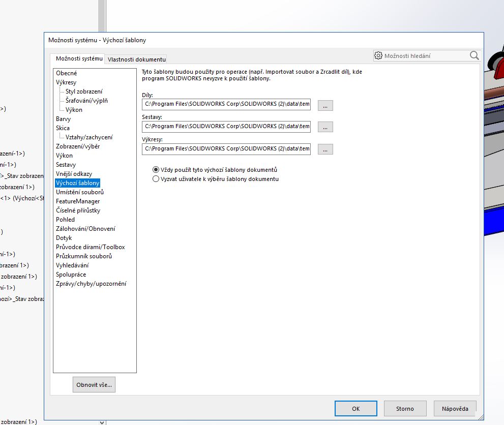This screenshot has width=504, height=425.
Task: Click the Díly template path field
Action: click(x=226, y=105)
